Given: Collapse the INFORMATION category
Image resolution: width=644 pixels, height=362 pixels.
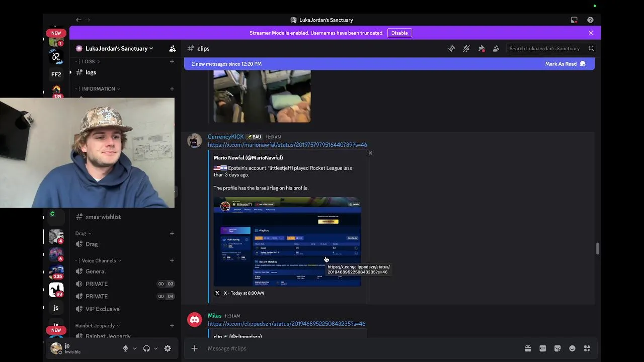Looking at the screenshot, I should [101, 89].
